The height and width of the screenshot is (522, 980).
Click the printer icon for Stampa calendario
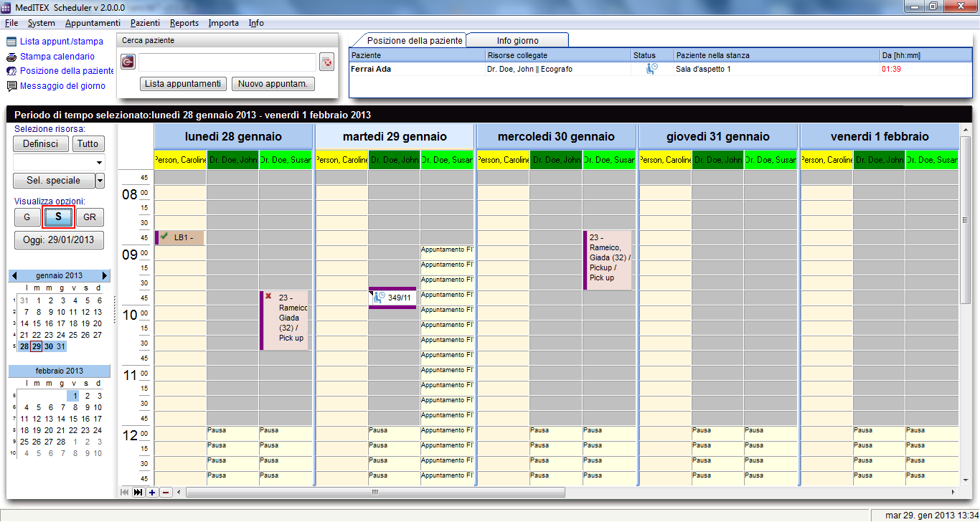(11, 57)
